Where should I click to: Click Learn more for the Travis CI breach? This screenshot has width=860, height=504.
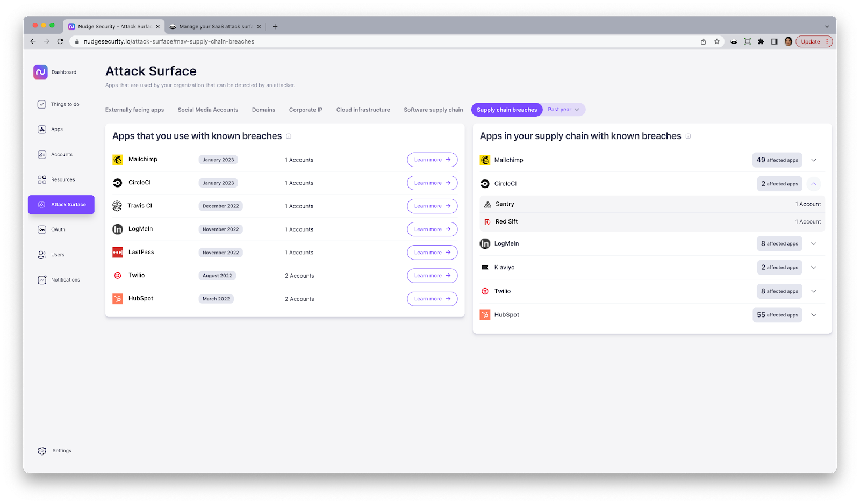coord(432,206)
